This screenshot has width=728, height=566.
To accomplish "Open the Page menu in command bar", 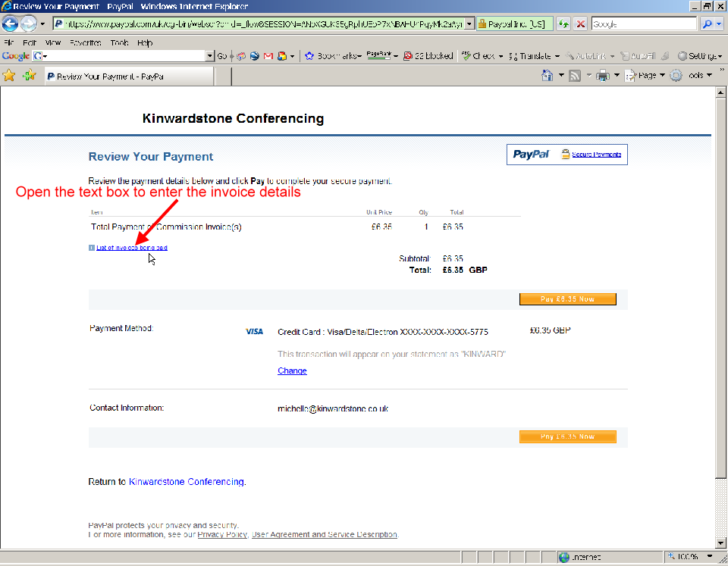I will pyautogui.click(x=645, y=75).
